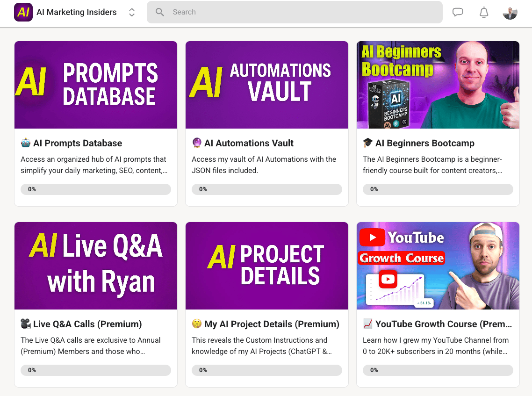Open the AI Marketing Insiders community name dropdown
The height and width of the screenshot is (396, 532).
pyautogui.click(x=77, y=12)
